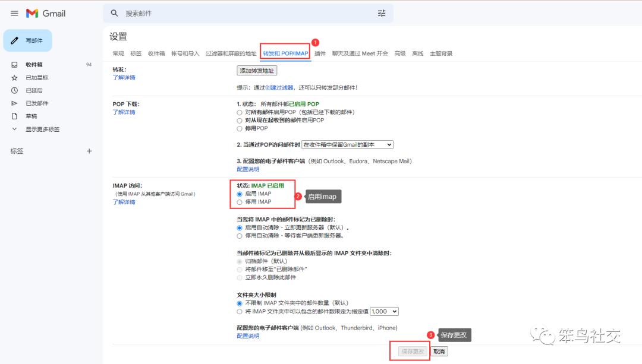Select the 启用 IMAP radio button
The width and height of the screenshot is (642, 364).
click(x=240, y=194)
